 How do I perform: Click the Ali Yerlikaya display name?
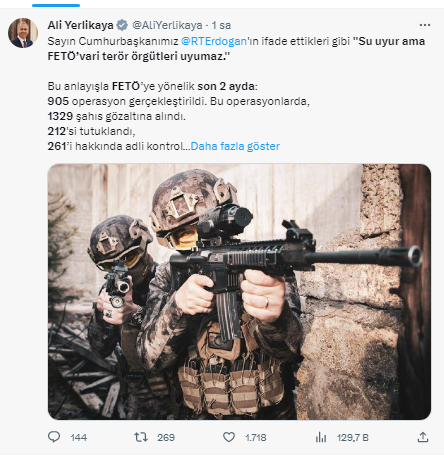pyautogui.click(x=80, y=25)
